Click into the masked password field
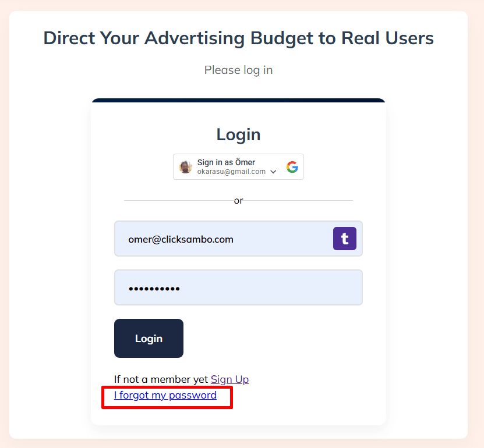The image size is (484, 448). [262, 287]
